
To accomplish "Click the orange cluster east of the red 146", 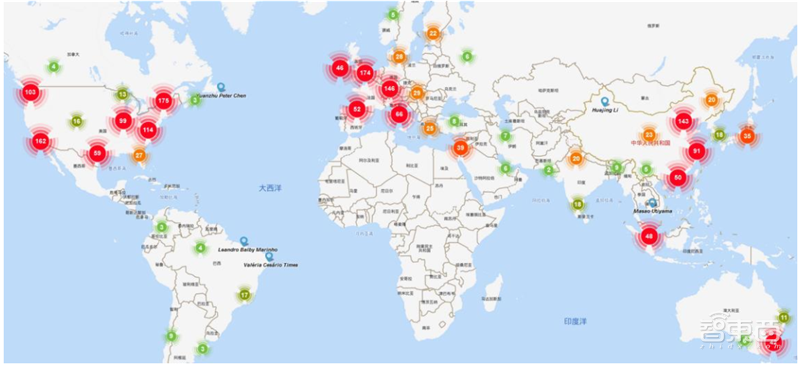I will click(x=417, y=93).
